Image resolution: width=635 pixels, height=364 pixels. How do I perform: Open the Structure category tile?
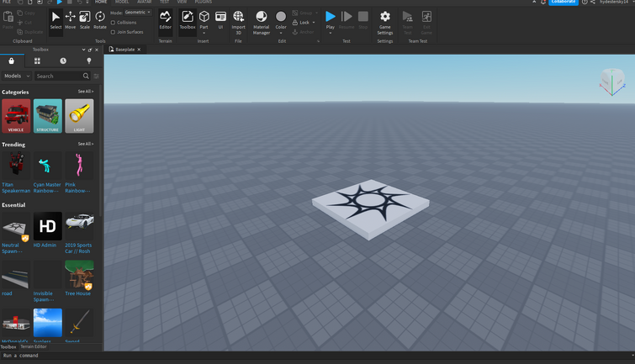pos(48,116)
